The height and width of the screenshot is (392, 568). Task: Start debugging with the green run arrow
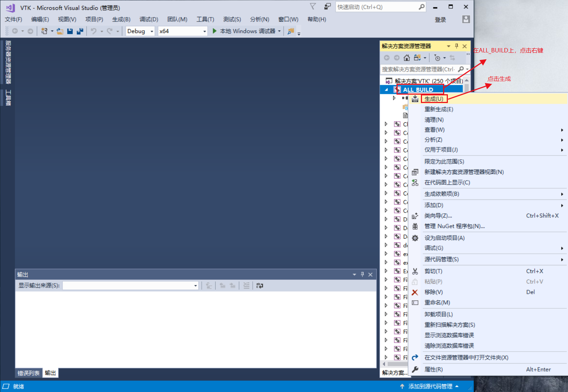pyautogui.click(x=214, y=31)
